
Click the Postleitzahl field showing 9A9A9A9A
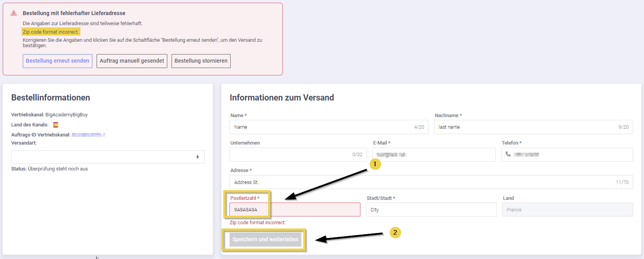pyautogui.click(x=294, y=210)
